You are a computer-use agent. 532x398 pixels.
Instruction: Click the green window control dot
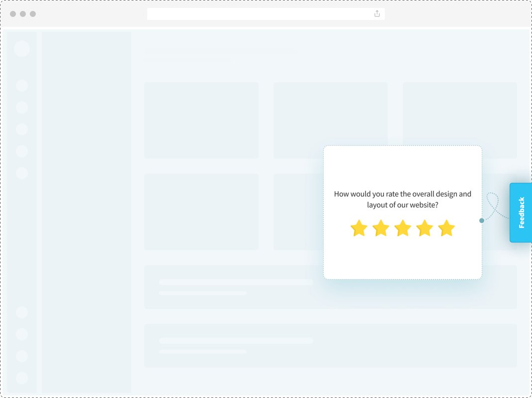[x=33, y=13]
